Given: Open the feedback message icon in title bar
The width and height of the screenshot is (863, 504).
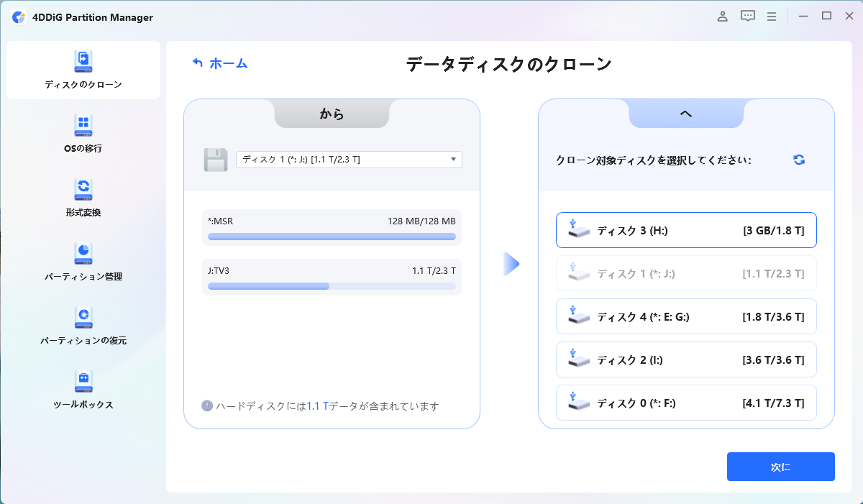Looking at the screenshot, I should [747, 16].
